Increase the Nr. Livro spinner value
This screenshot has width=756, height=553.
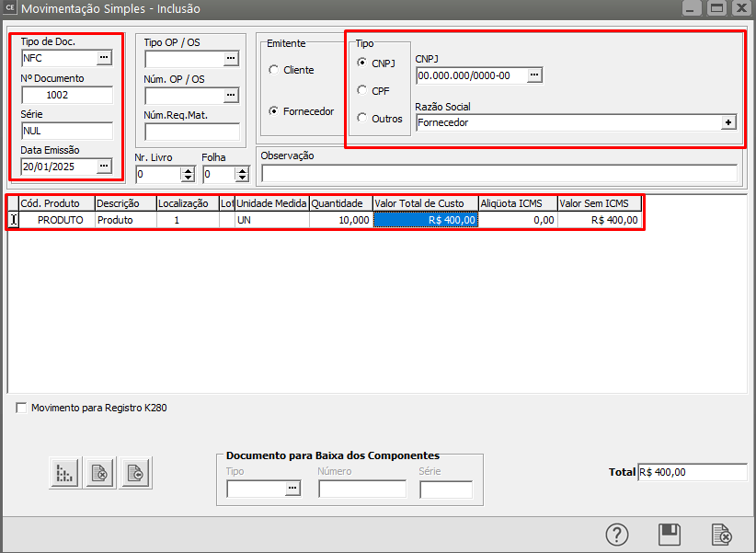[x=189, y=170]
